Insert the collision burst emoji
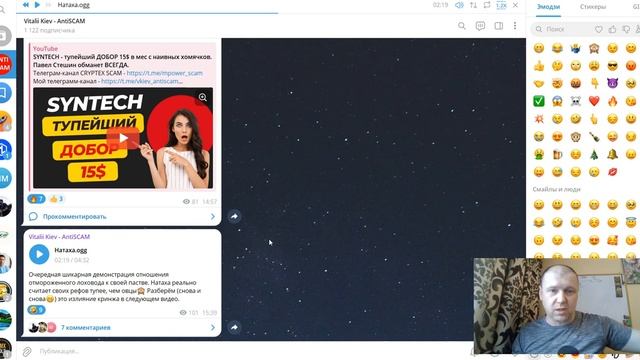This screenshot has height=360, width=640. click(539, 119)
